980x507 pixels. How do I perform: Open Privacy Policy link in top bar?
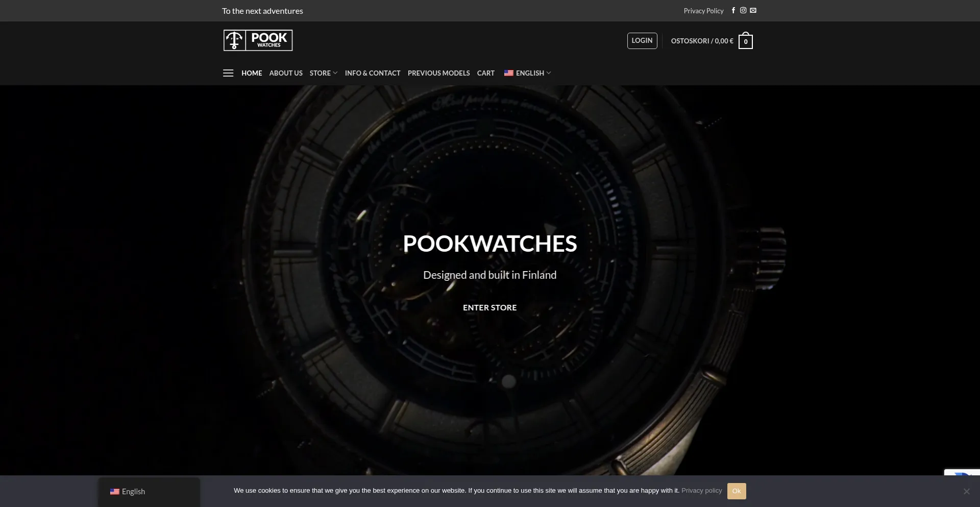(x=703, y=11)
